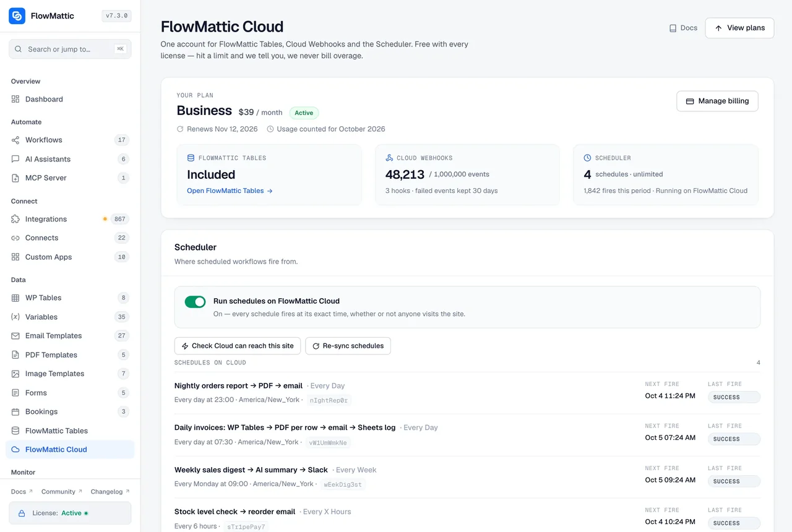Click the PDF Templates document icon
This screenshot has height=532, width=792.
pos(15,354)
